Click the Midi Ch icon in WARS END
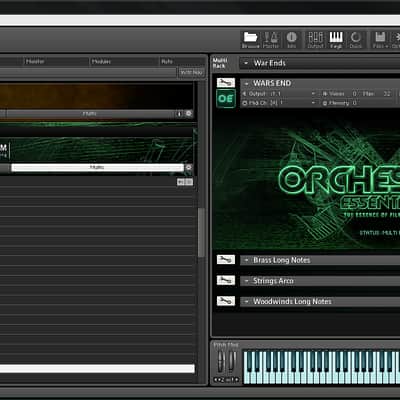The width and height of the screenshot is (400, 400). (x=244, y=103)
